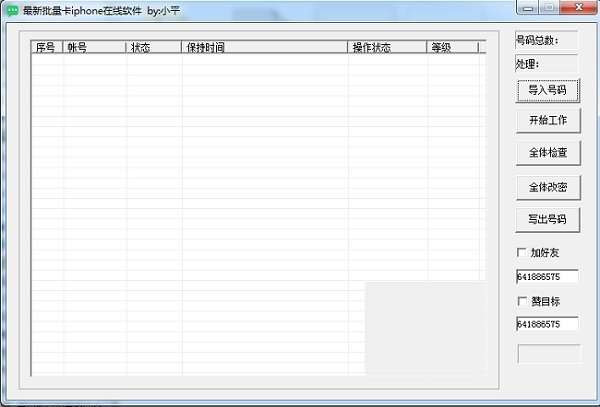The image size is (600, 407).
Task: Enable the 加好友 checkbox
Action: click(521, 252)
